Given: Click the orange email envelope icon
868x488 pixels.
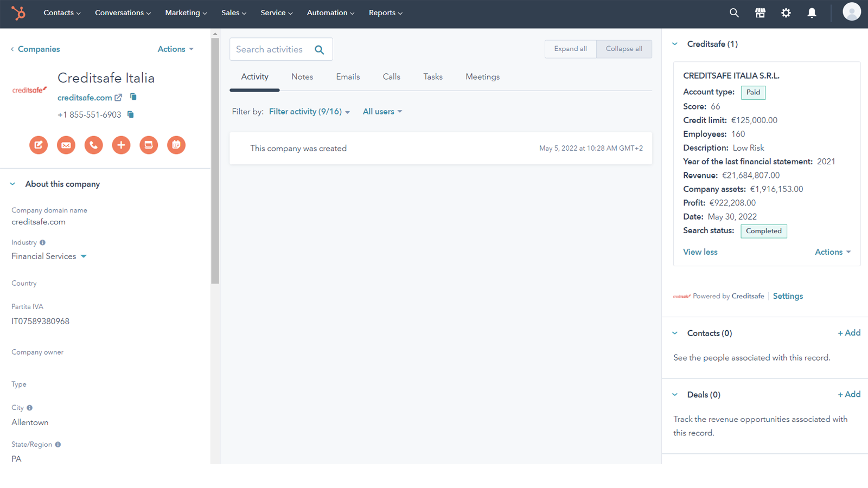Looking at the screenshot, I should pos(66,145).
